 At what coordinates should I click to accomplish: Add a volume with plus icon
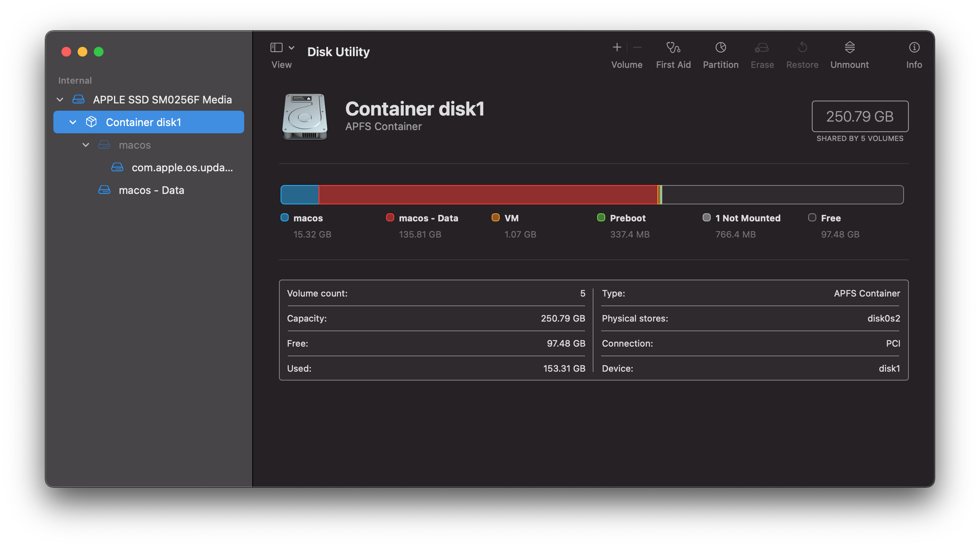pos(617,48)
